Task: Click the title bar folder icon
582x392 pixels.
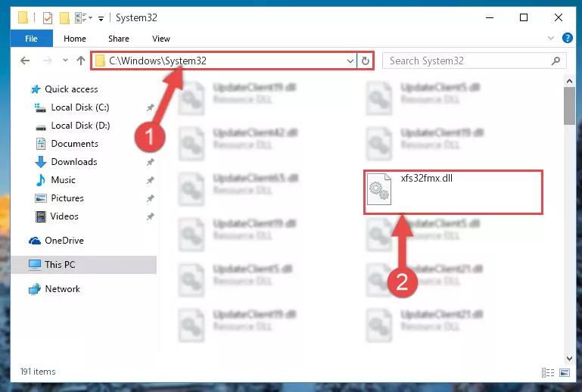Action: [23, 17]
